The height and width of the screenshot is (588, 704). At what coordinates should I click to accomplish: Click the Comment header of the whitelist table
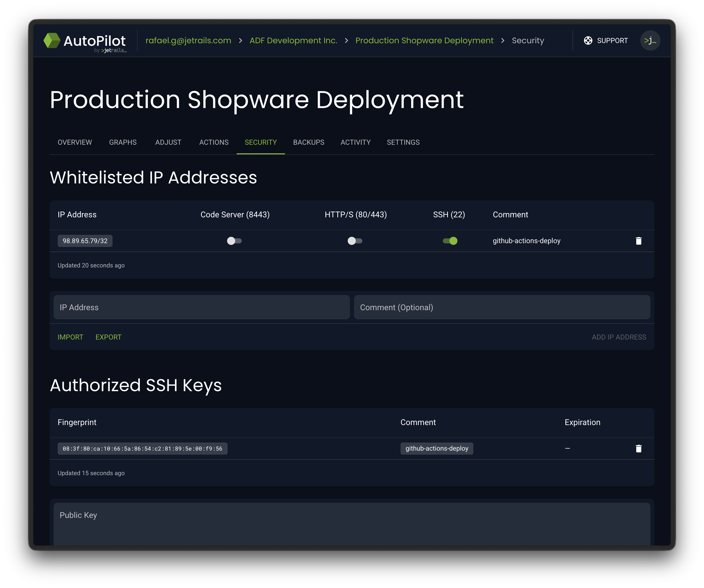tap(510, 215)
